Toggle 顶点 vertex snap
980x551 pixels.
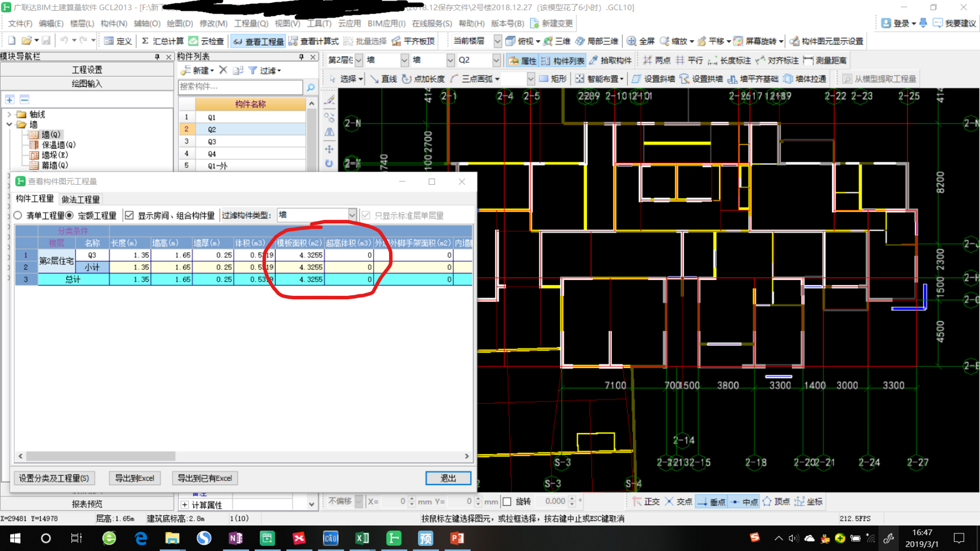click(x=776, y=501)
